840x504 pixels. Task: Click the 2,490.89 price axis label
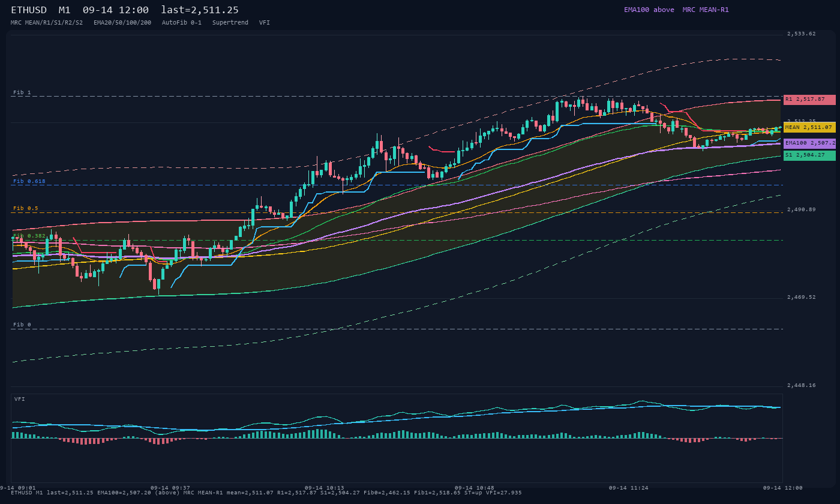pos(802,209)
